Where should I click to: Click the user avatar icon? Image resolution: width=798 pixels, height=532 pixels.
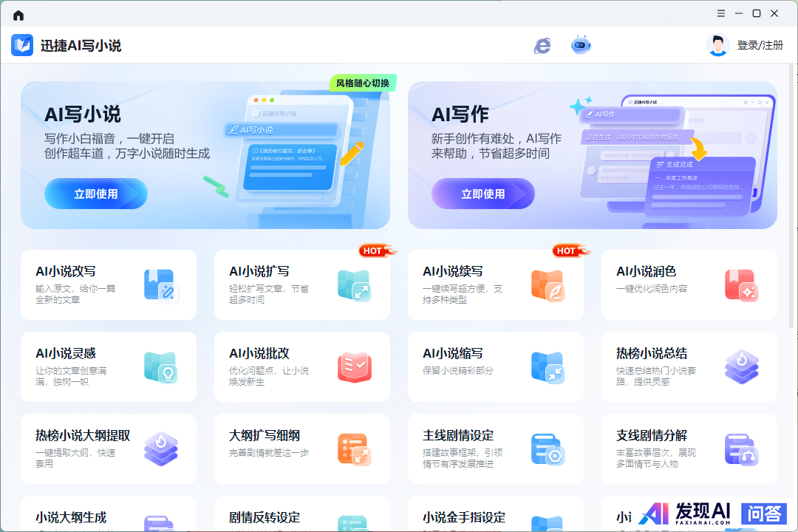(717, 45)
